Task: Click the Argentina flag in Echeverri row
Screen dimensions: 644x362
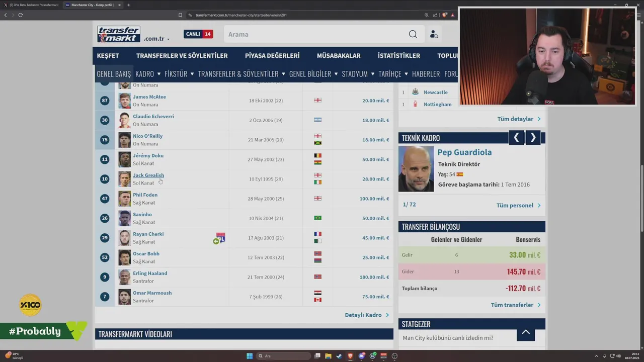Action: 317,120
